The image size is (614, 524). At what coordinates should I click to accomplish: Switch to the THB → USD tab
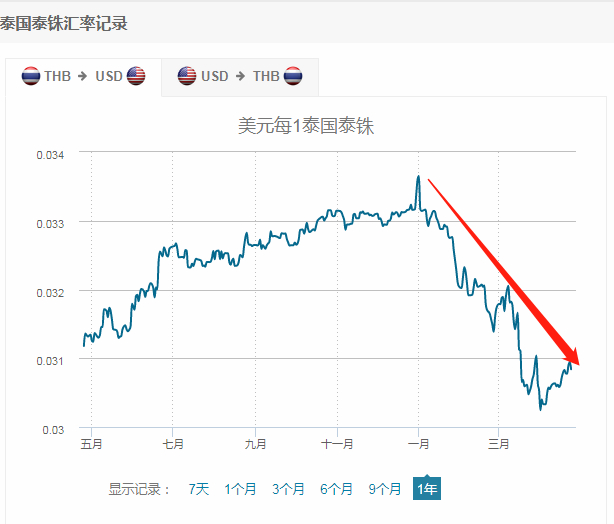click(83, 77)
